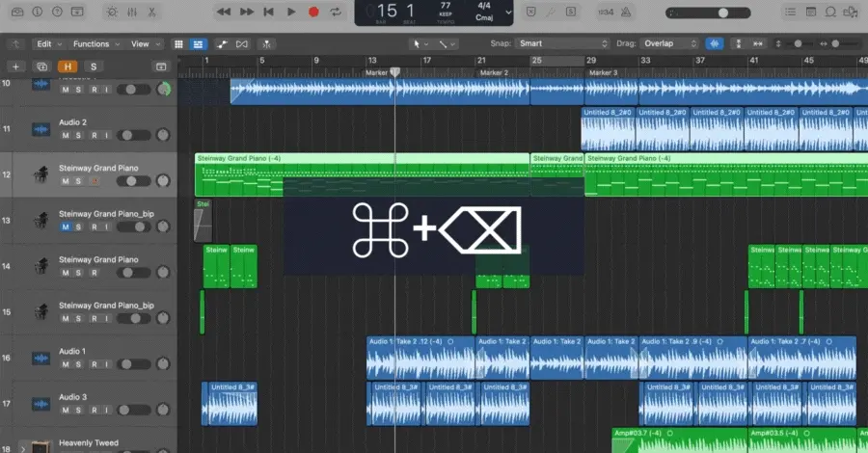The width and height of the screenshot is (868, 453).
Task: Open the Snap Smart dropdown
Action: pos(562,43)
